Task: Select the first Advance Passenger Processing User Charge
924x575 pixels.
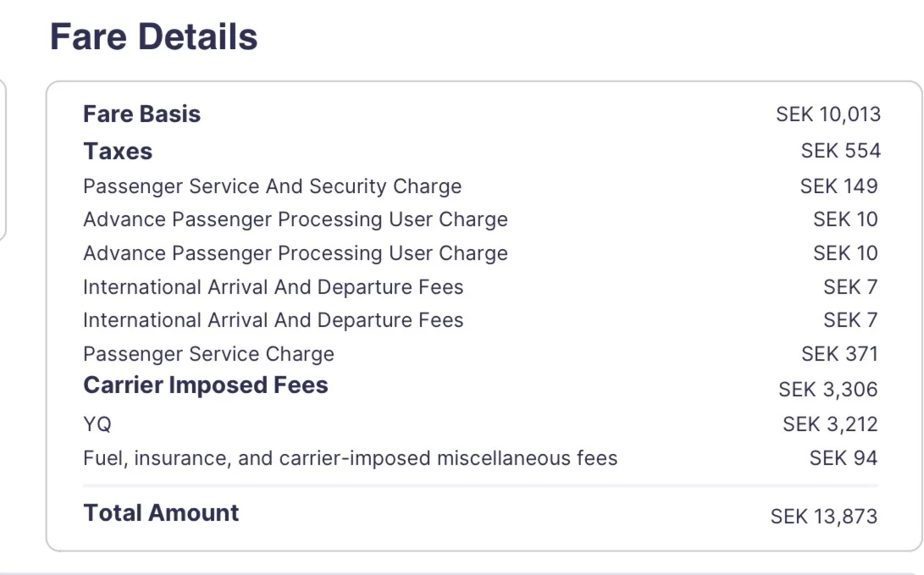Action: tap(295, 219)
